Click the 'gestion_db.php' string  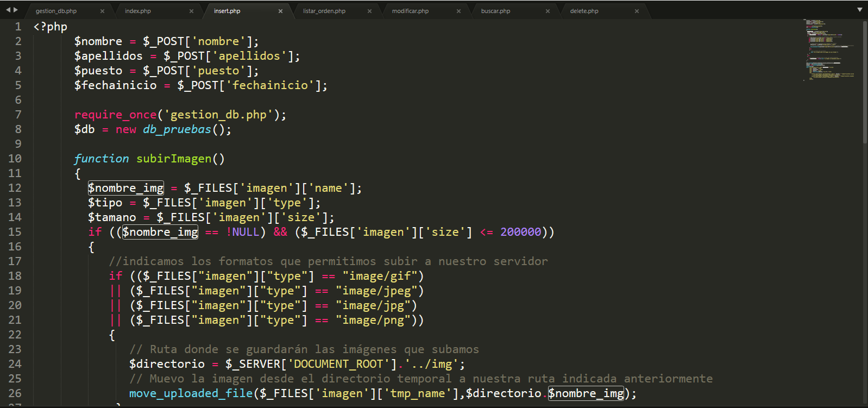click(x=218, y=115)
